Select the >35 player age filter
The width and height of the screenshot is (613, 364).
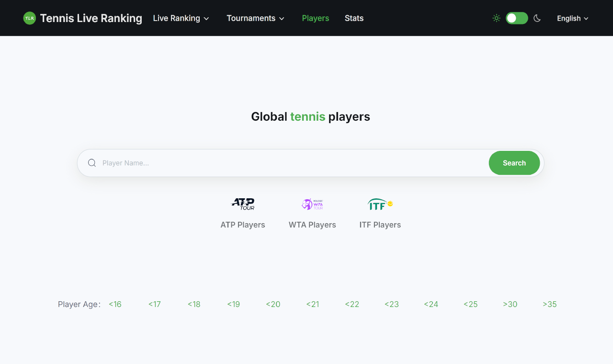pos(550,304)
